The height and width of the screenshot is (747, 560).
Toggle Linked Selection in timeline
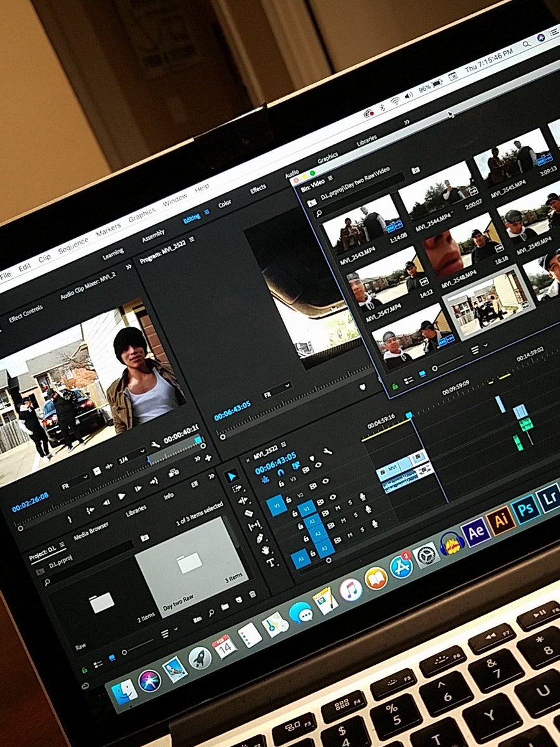pos(295,464)
